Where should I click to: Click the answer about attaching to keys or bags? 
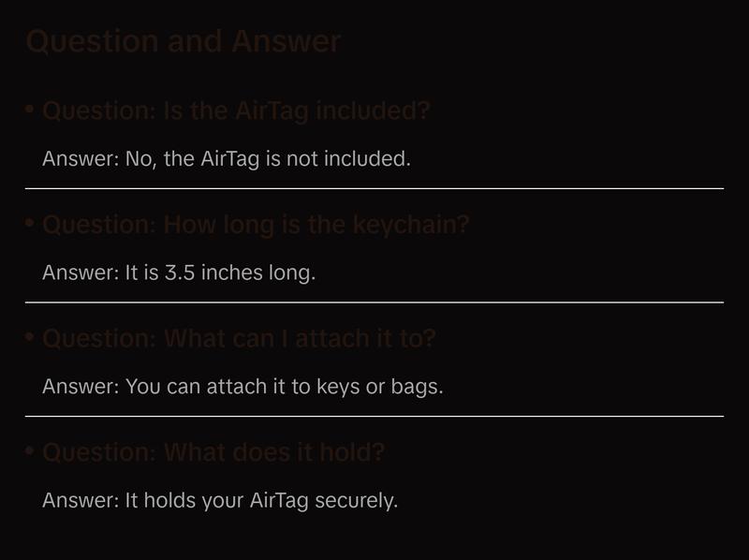(x=242, y=386)
